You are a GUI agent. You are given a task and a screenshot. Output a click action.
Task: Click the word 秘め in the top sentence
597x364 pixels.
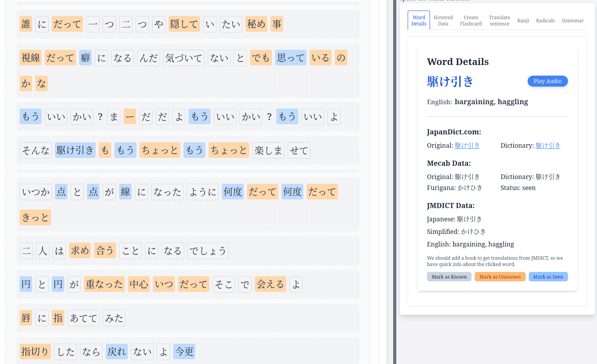256,24
